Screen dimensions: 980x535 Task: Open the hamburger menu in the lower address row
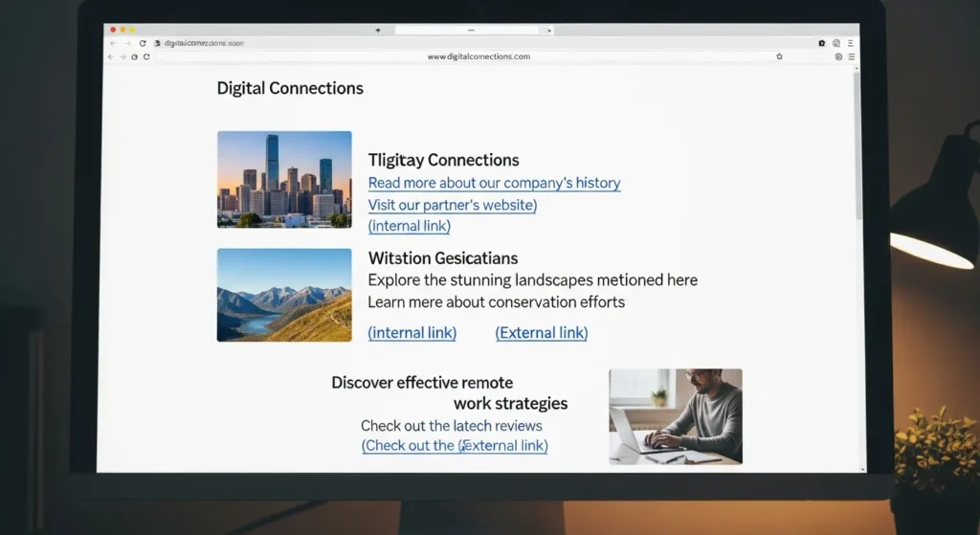(851, 56)
